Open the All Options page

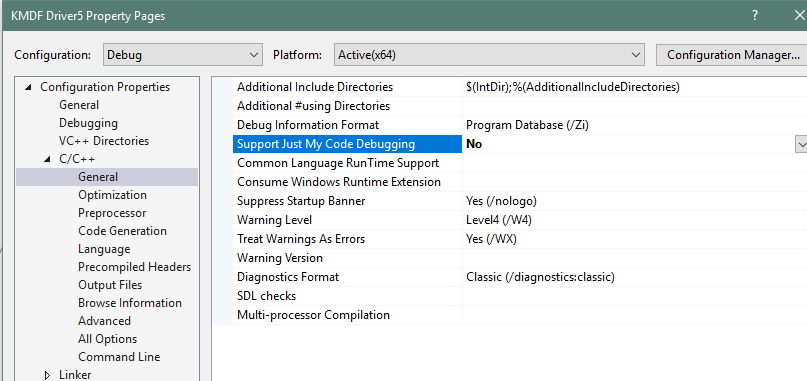click(x=108, y=339)
